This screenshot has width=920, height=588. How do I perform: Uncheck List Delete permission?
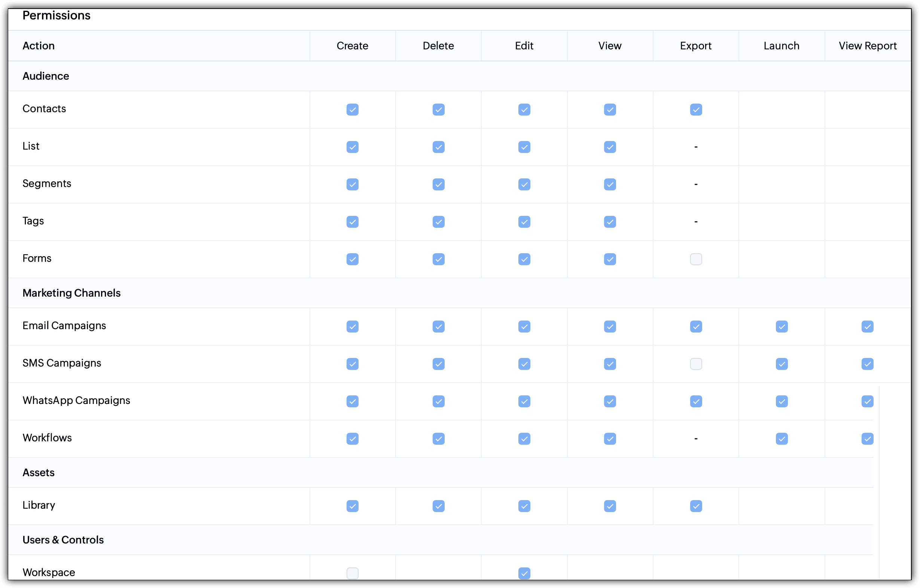(438, 147)
